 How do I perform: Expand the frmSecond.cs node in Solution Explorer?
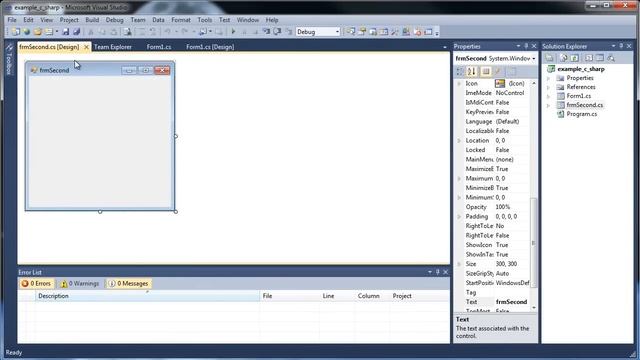[549, 105]
